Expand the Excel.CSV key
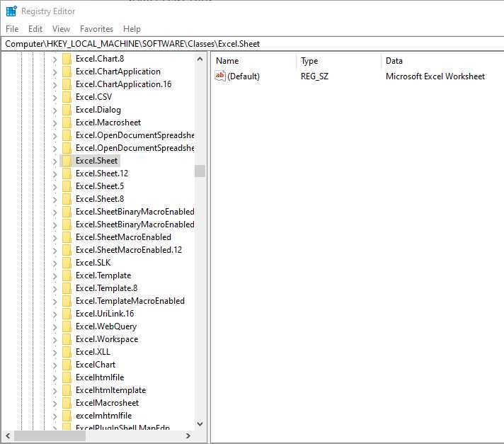Viewport: 504px width, 444px height. pyautogui.click(x=55, y=98)
